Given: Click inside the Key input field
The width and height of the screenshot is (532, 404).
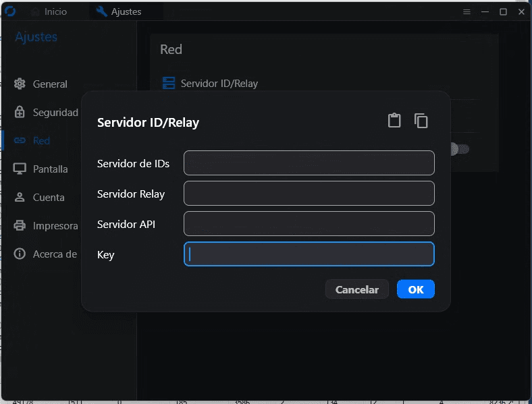Looking at the screenshot, I should click(309, 254).
